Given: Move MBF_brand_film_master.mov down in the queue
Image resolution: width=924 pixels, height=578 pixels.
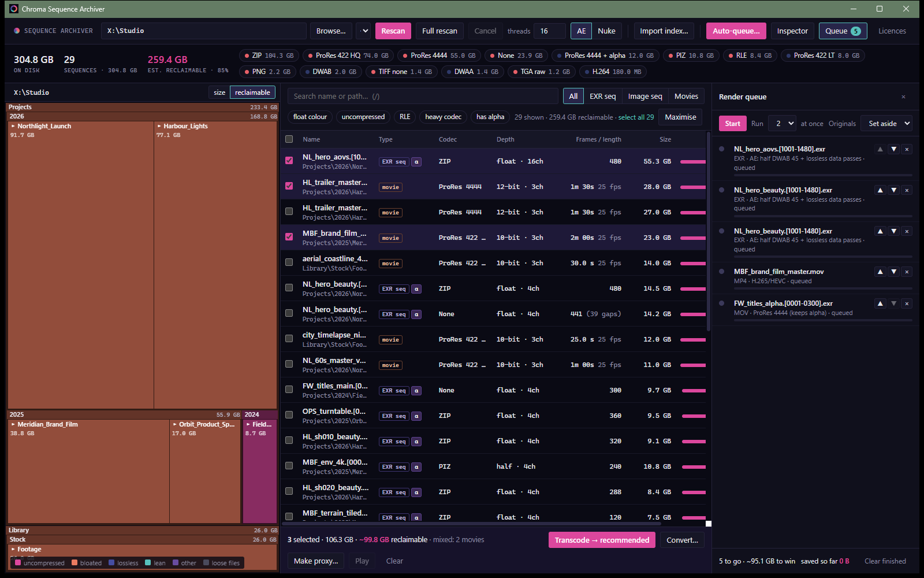Looking at the screenshot, I should (893, 272).
